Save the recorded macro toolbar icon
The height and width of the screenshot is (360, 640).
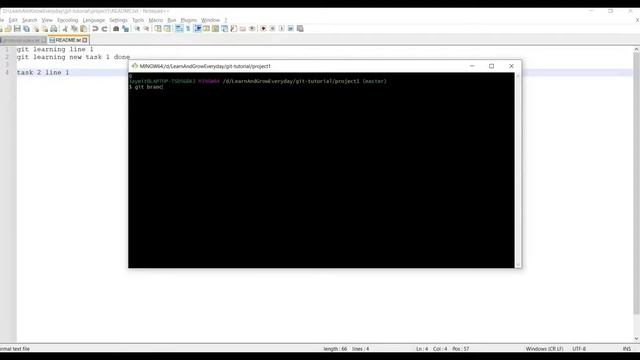pyautogui.click(x=300, y=29)
